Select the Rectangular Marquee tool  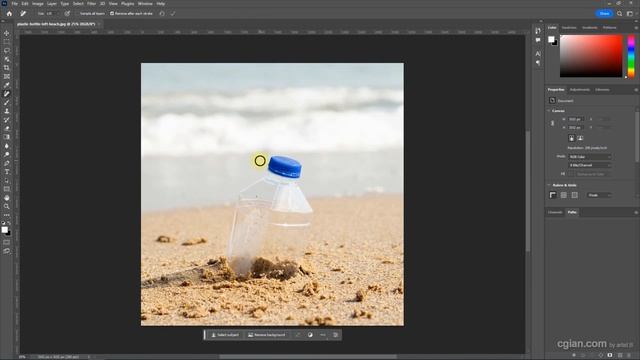pos(7,42)
